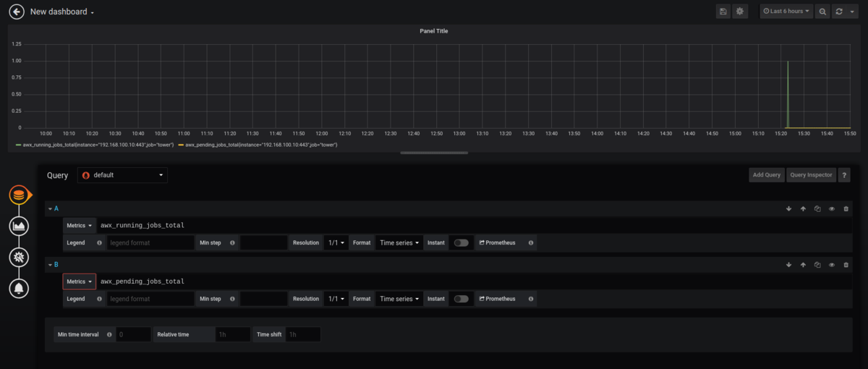Click the zoom out magnifier icon
This screenshot has width=868, height=369.
(x=822, y=12)
